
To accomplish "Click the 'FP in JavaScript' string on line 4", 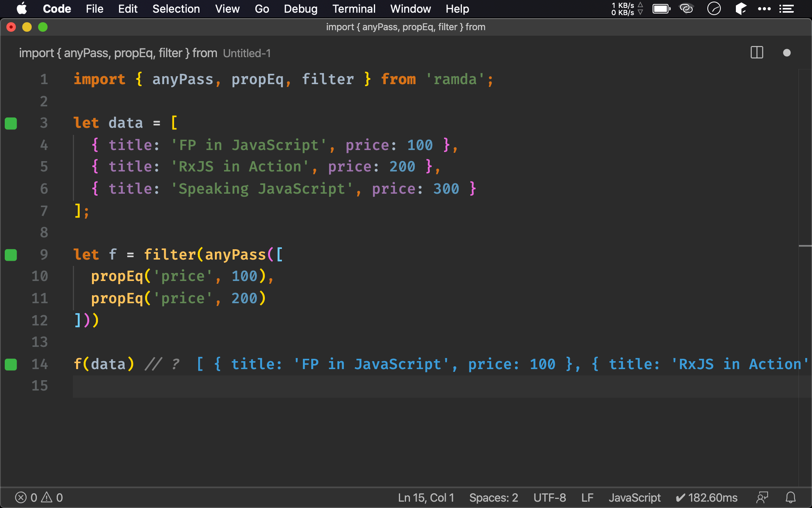I will click(249, 145).
